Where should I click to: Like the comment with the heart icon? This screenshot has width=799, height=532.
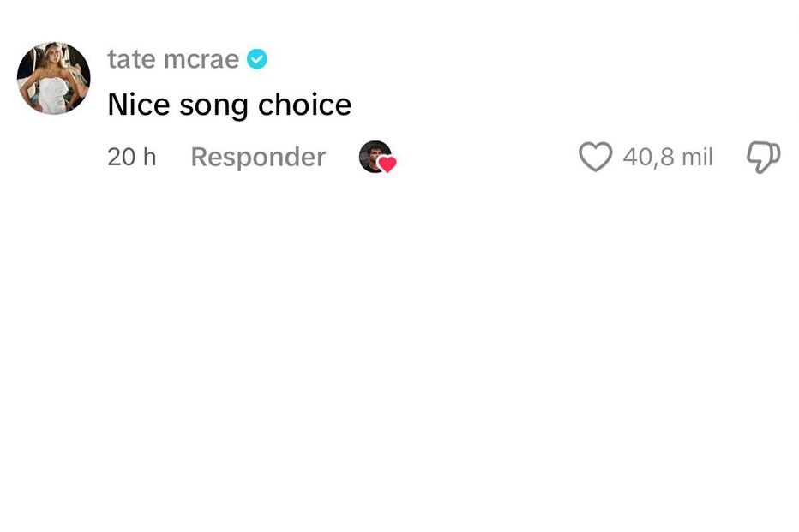[595, 157]
